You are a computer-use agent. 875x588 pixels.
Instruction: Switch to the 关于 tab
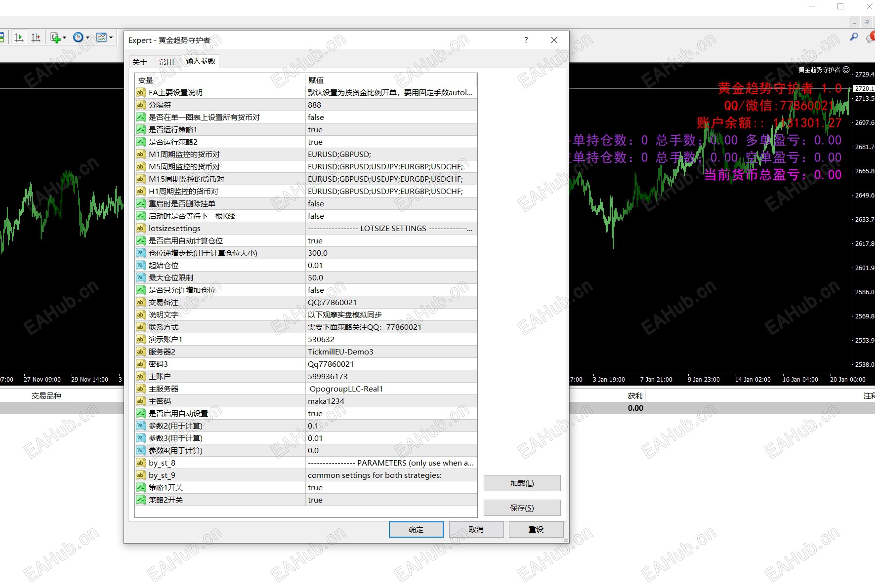click(x=140, y=62)
